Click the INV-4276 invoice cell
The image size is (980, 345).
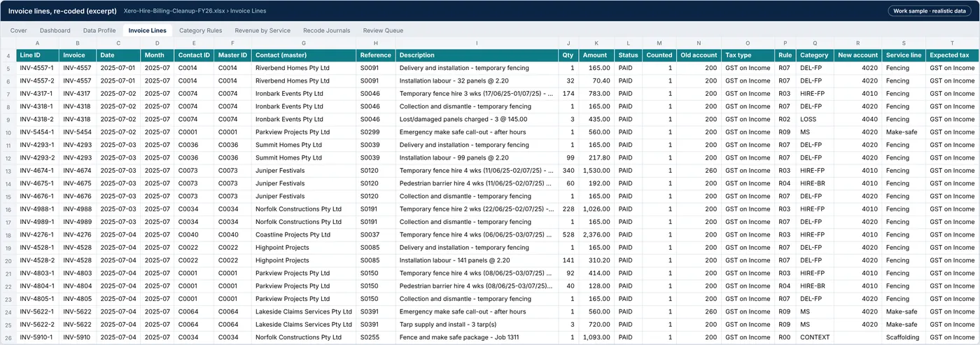point(78,235)
